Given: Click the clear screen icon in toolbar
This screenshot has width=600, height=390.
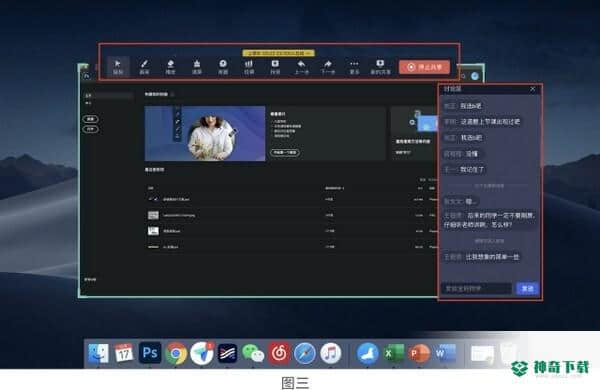Looking at the screenshot, I should [197, 67].
